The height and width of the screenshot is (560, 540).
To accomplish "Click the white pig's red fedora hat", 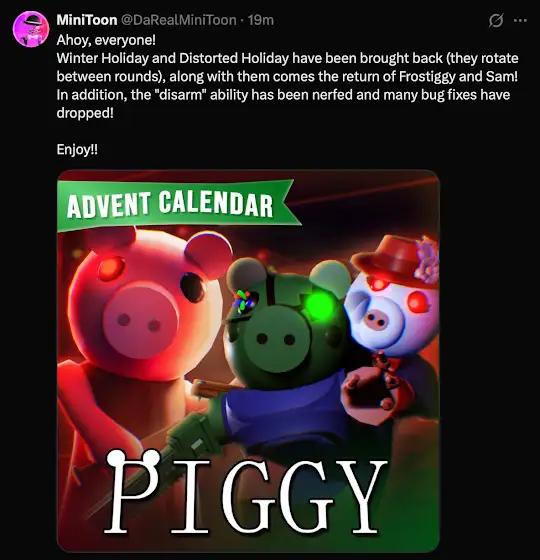I will point(395,260).
